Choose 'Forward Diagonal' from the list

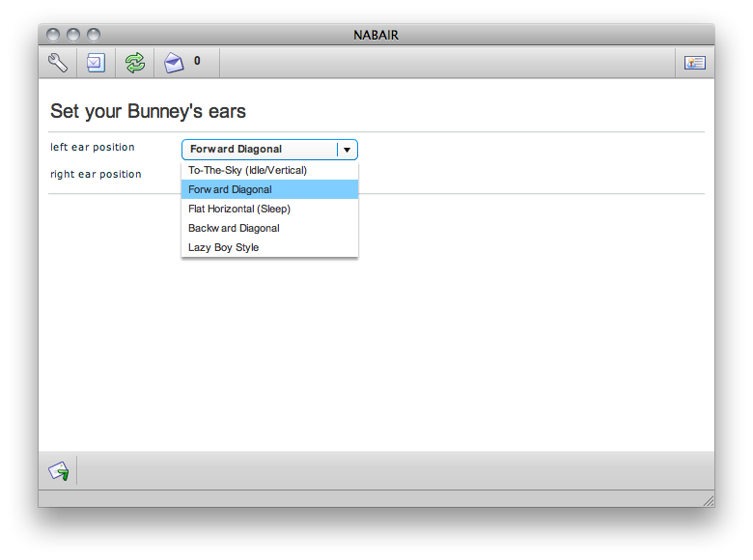click(231, 189)
